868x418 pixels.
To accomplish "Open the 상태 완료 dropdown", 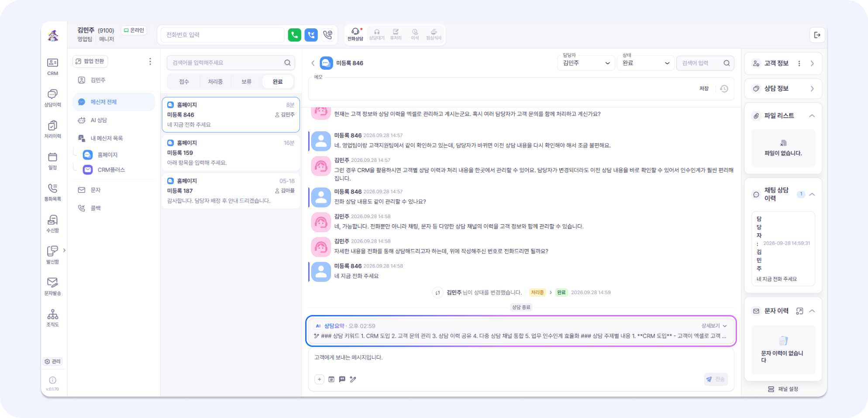I will click(x=646, y=63).
